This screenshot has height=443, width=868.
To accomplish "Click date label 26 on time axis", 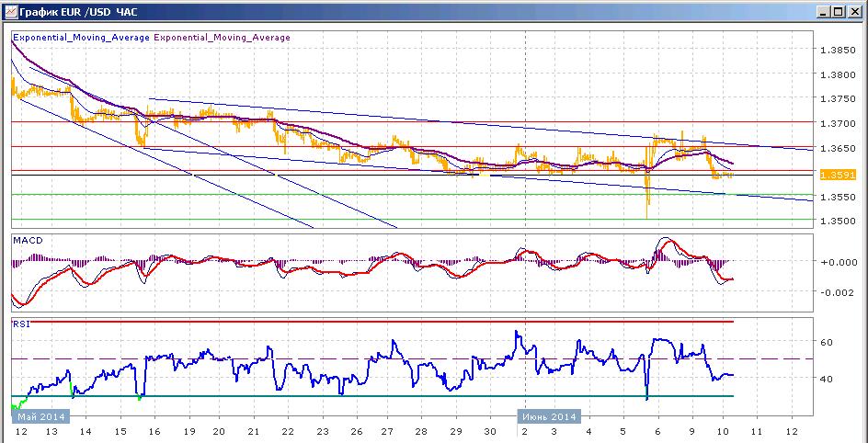I will (x=356, y=431).
